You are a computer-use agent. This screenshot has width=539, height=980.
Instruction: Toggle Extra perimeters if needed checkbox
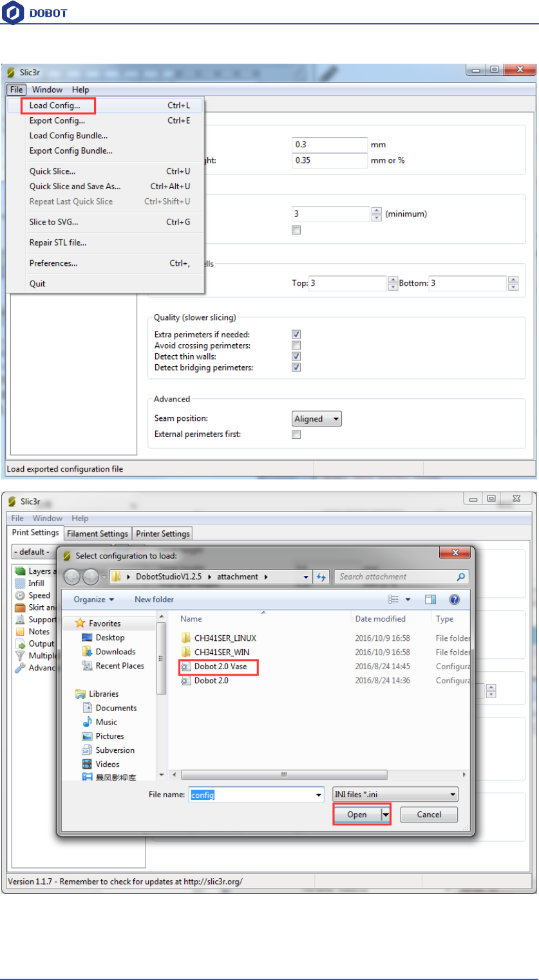click(296, 335)
